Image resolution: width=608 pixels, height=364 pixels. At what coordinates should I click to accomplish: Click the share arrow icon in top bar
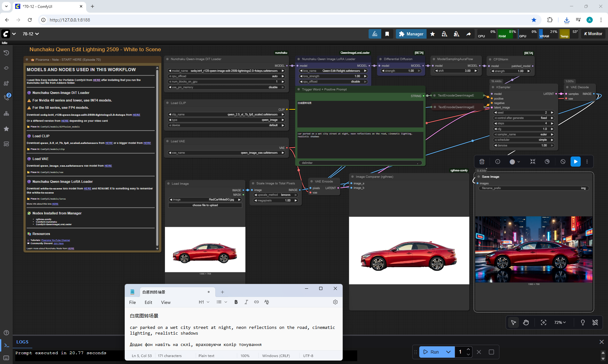[x=468, y=34]
